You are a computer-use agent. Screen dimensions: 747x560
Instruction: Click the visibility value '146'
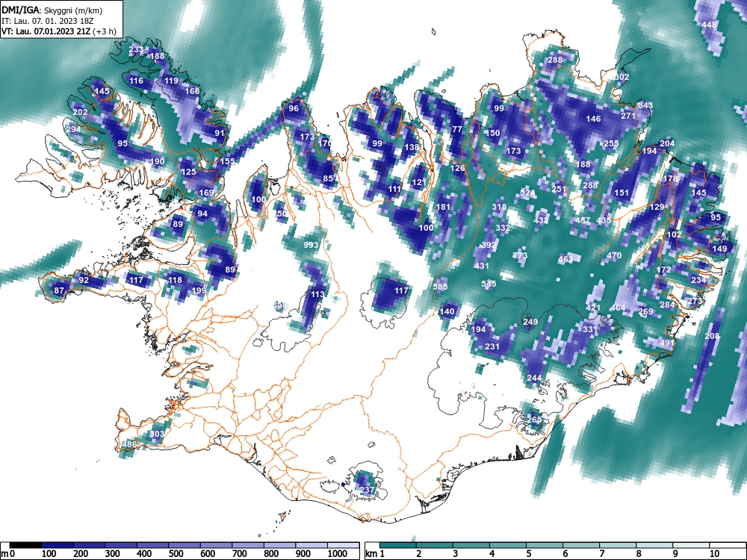click(594, 119)
